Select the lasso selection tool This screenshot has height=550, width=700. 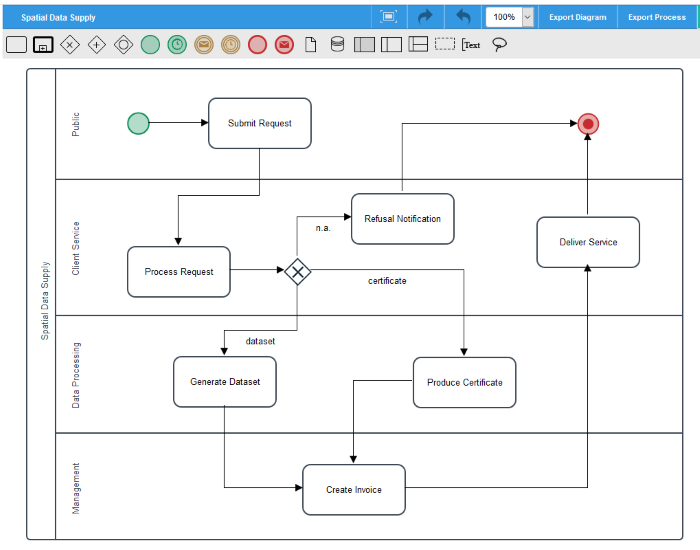(499, 45)
